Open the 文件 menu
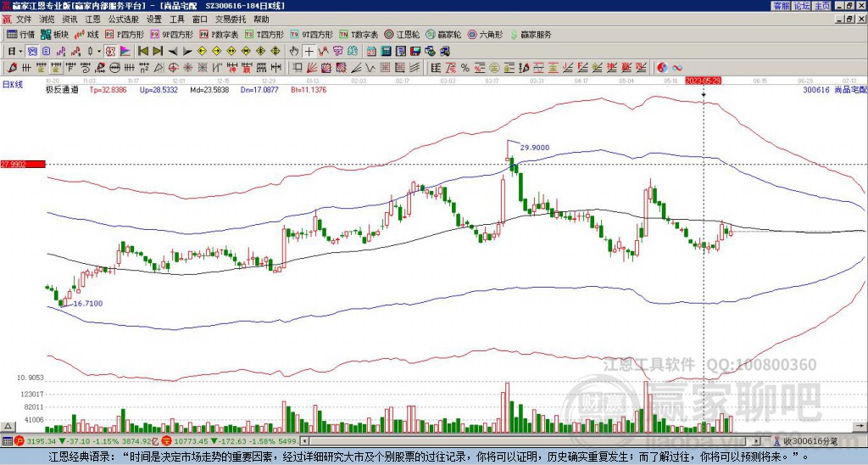 pyautogui.click(x=24, y=20)
